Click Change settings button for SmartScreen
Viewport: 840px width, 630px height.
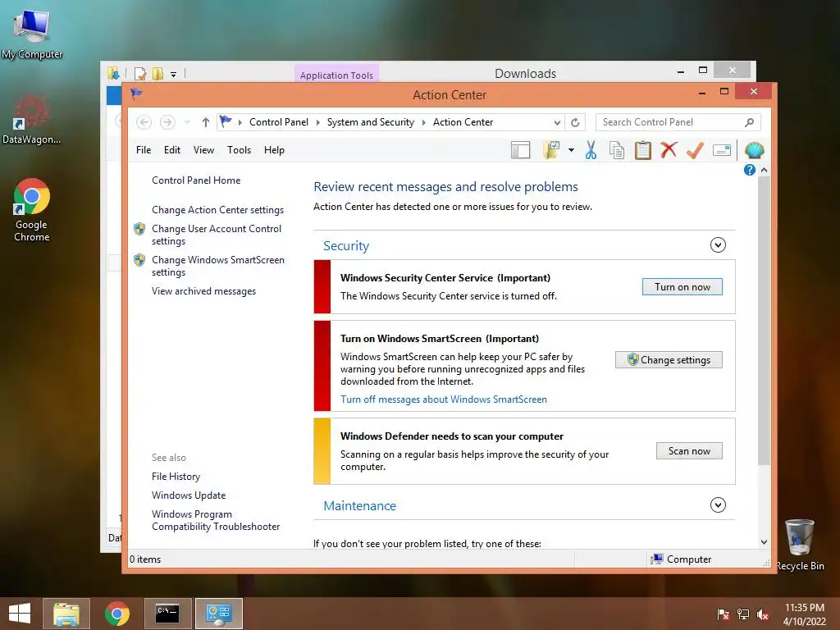click(x=669, y=360)
